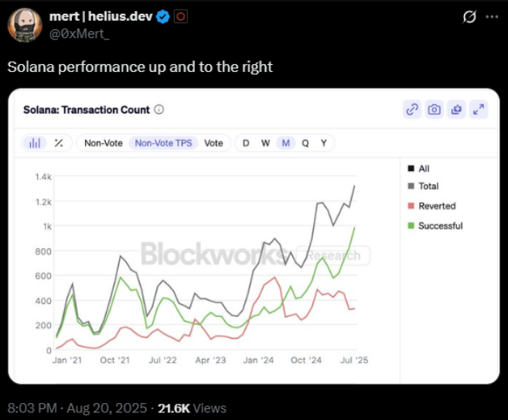Toggle the All series legend entry

418,169
